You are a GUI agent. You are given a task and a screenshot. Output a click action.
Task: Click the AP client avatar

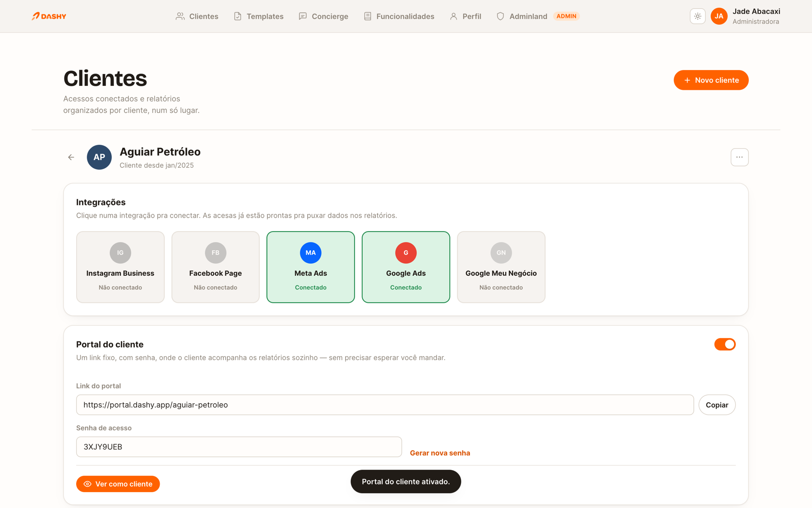coord(99,157)
